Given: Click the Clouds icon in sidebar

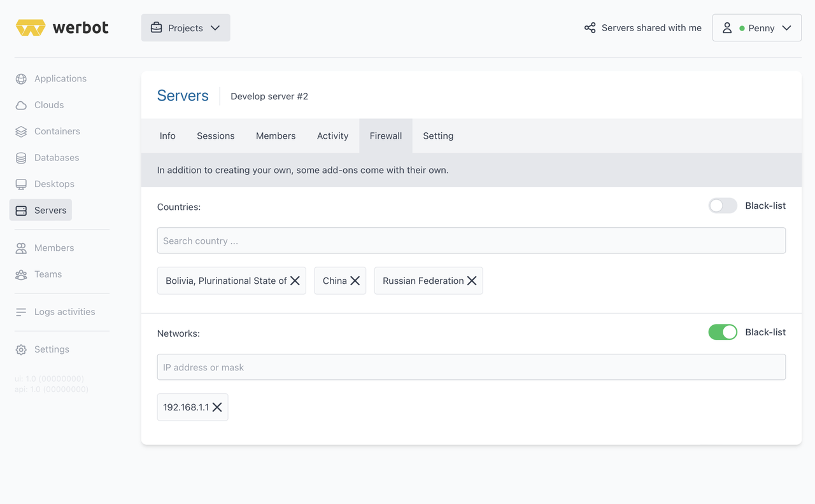Looking at the screenshot, I should (21, 105).
